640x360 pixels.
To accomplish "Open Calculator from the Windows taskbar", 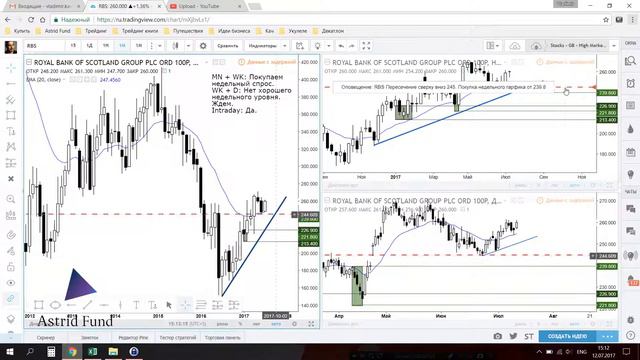I will point(51,351).
